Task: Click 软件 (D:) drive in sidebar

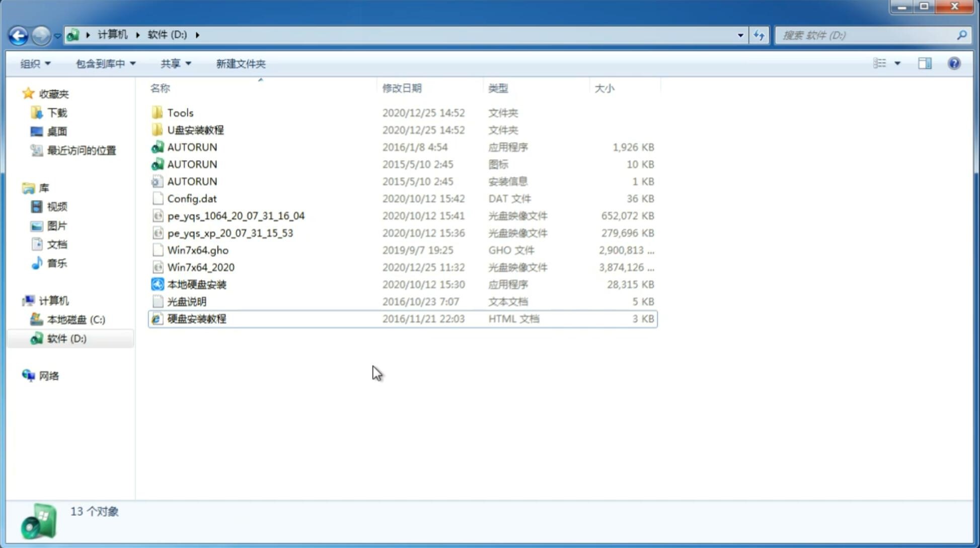Action: [66, 338]
